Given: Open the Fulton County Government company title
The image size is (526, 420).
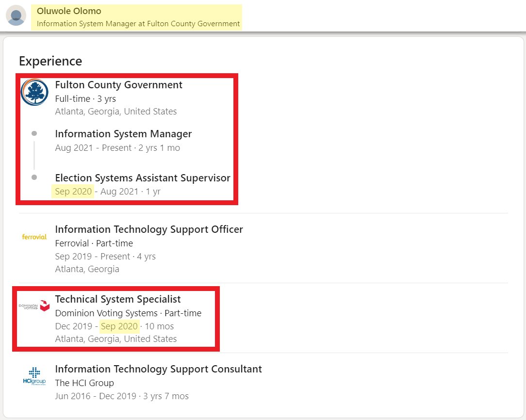Looking at the screenshot, I should [118, 85].
